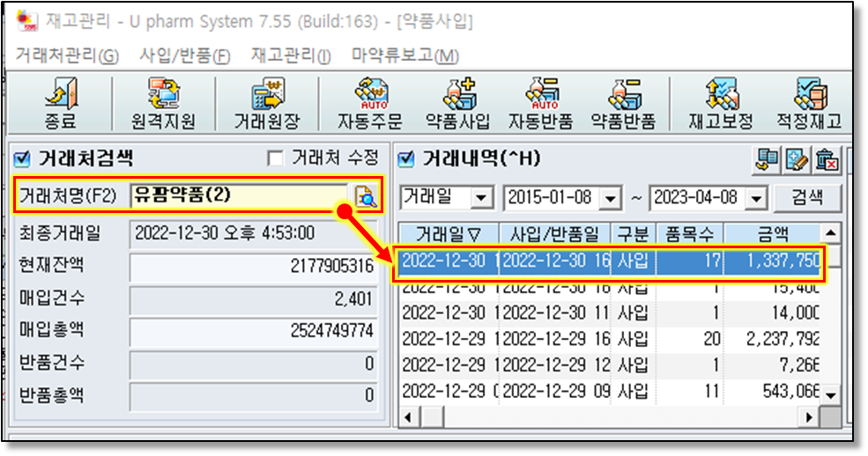Toggle the 거래처검색 checkbox
The image size is (868, 456).
pyautogui.click(x=23, y=159)
